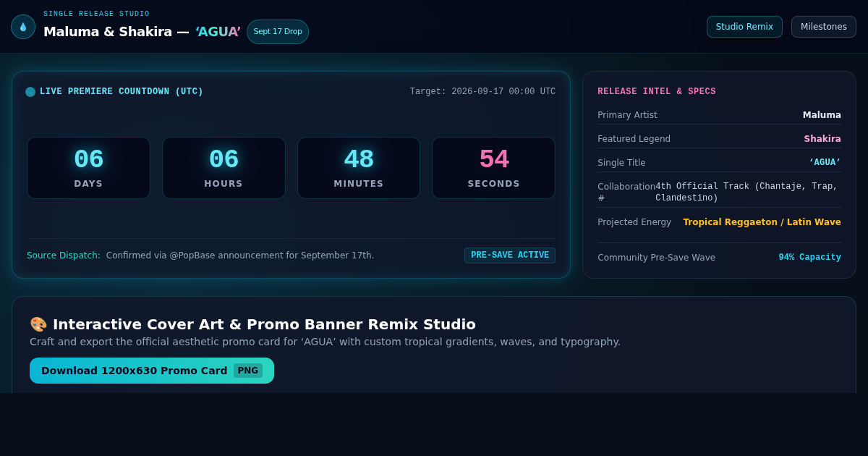Click the 'SINGLE RELEASE STUDIO' header label

coord(96,14)
